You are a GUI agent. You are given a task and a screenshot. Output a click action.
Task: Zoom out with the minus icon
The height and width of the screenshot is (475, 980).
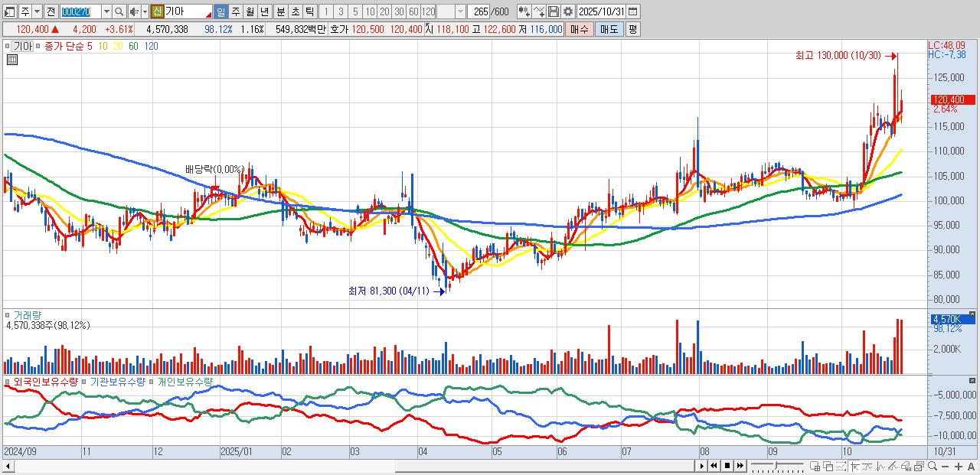pyautogui.click(x=946, y=467)
